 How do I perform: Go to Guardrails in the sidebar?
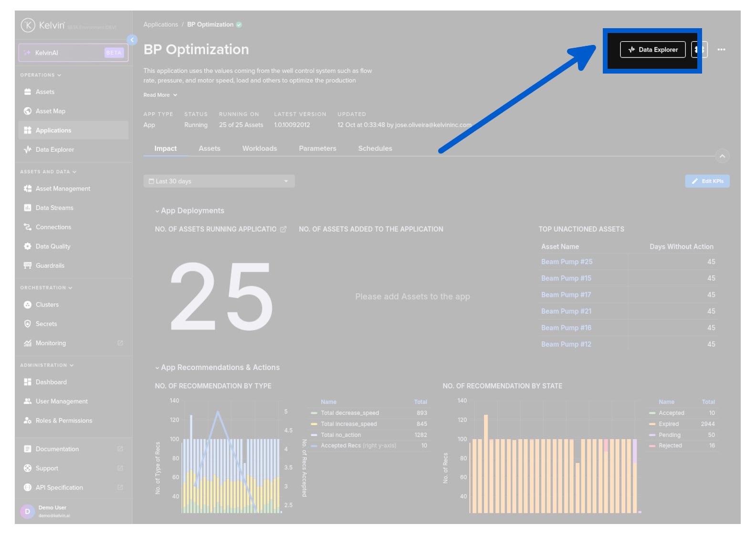click(50, 266)
